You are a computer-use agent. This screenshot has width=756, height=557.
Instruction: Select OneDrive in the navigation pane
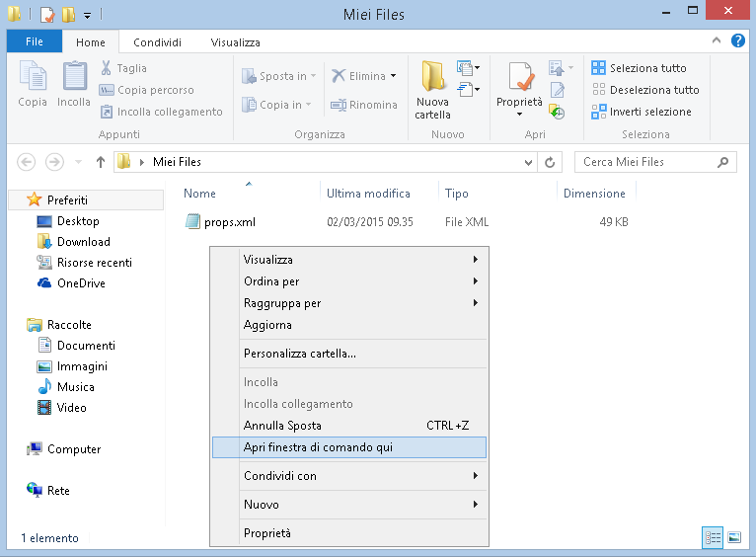(81, 283)
